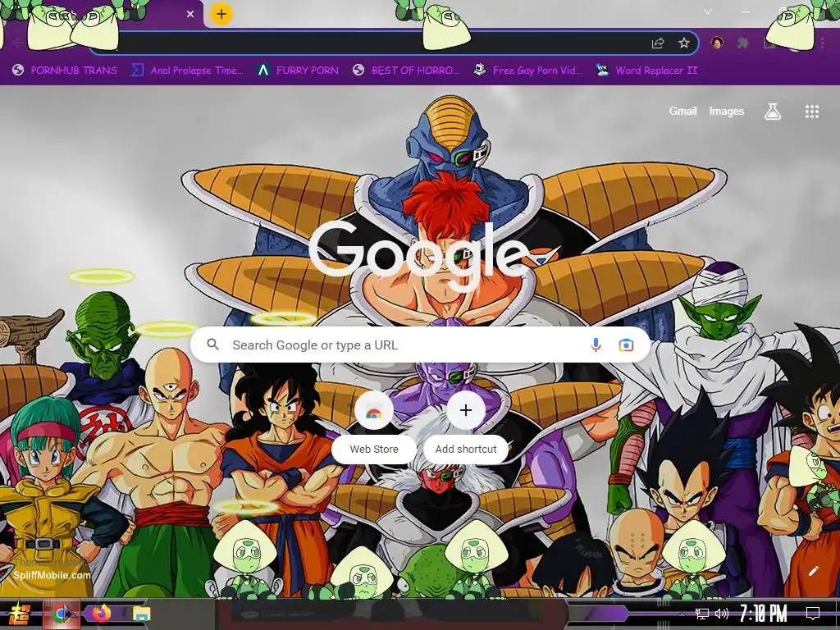Open the Chrome three-dot menu
The height and width of the screenshot is (630, 840).
[x=822, y=43]
